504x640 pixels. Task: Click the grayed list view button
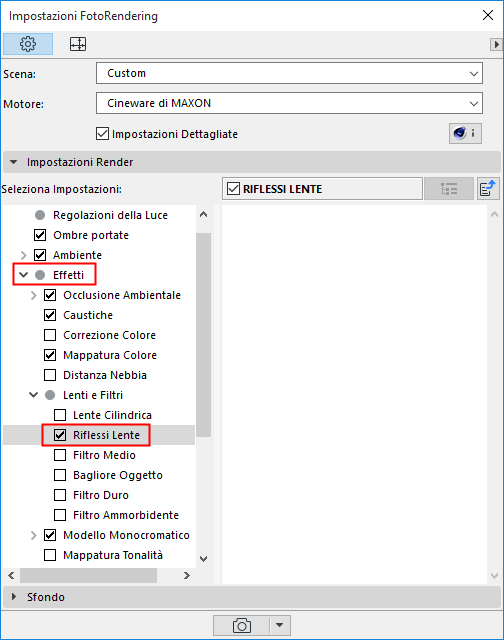pyautogui.click(x=449, y=189)
